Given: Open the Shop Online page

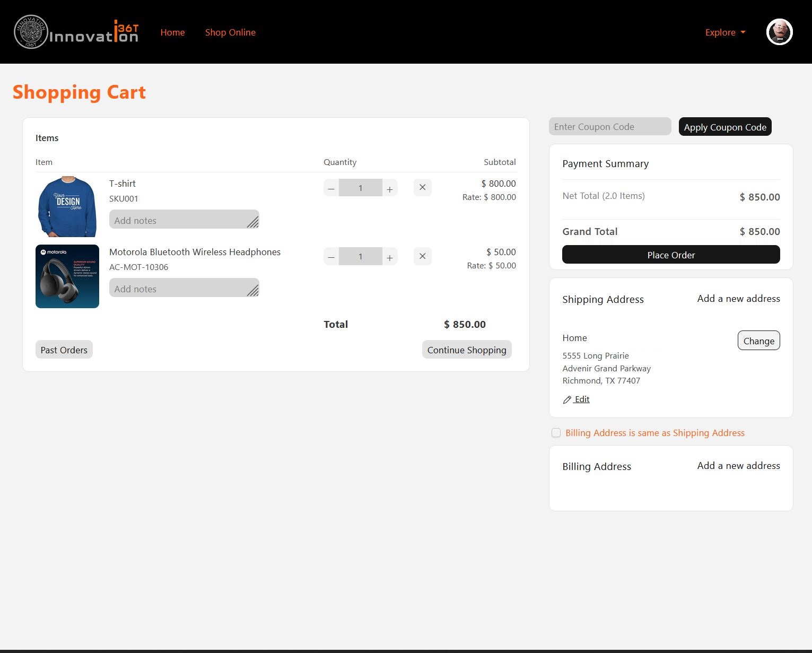Looking at the screenshot, I should tap(230, 32).
